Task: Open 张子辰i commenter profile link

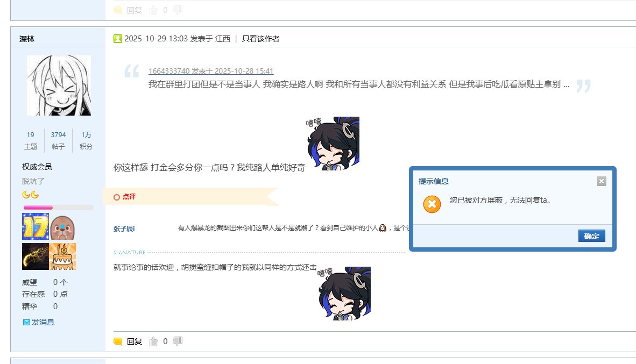Action: click(124, 229)
